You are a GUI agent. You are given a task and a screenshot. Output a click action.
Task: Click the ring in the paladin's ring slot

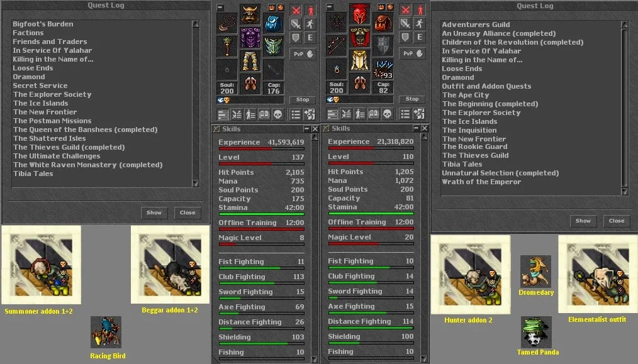(x=336, y=69)
